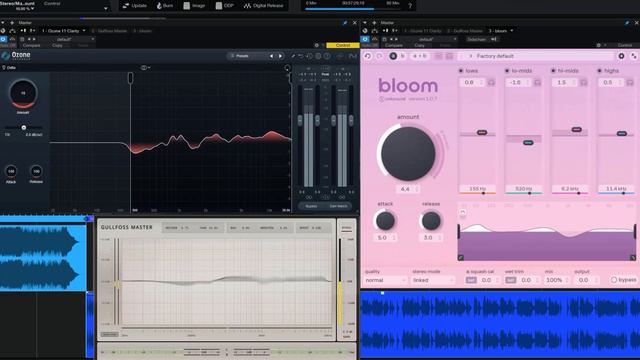Click the Ozone Release knob
Image resolution: width=640 pixels, height=360 pixels.
(x=36, y=171)
